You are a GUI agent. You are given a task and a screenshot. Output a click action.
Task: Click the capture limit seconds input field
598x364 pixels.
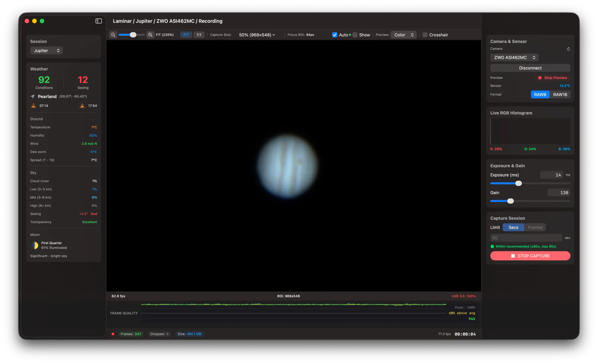[x=526, y=238]
